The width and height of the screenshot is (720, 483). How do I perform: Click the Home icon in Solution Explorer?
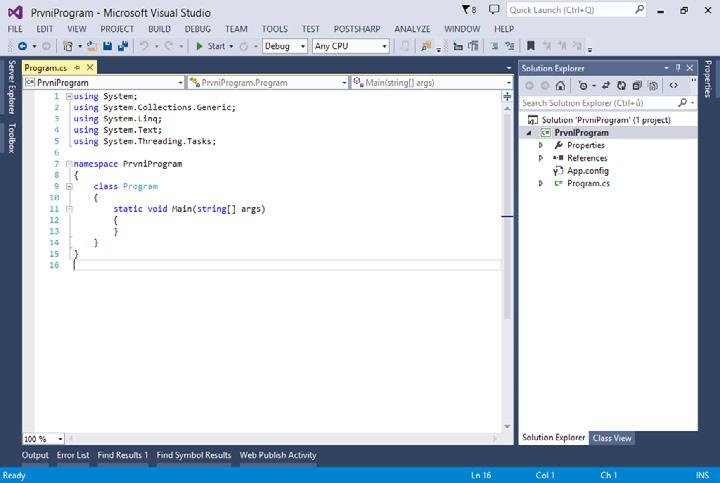point(560,85)
